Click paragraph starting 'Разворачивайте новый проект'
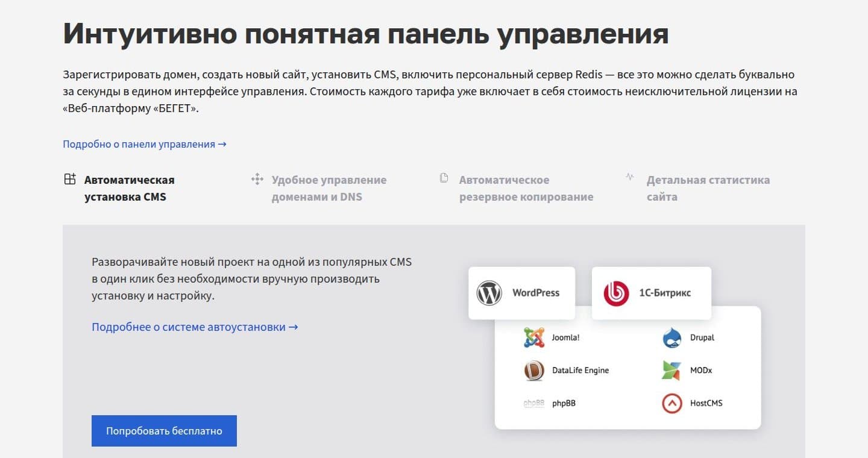 point(252,279)
